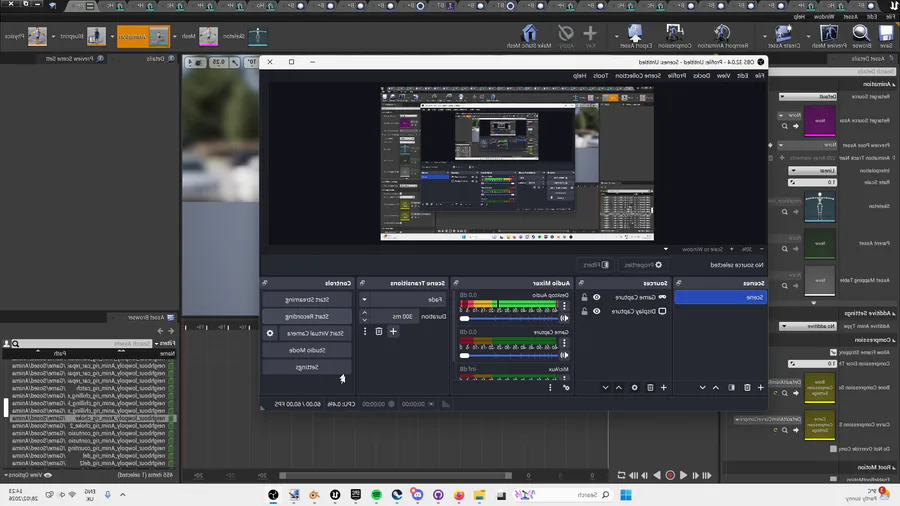Image resolution: width=900 pixels, height=506 pixels.
Task: Open Additive Anim Type No additive dropdown
Action: tap(808, 326)
